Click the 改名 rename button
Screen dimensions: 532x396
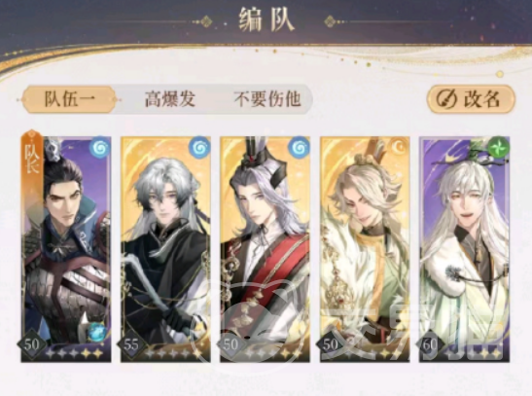pyautogui.click(x=471, y=99)
